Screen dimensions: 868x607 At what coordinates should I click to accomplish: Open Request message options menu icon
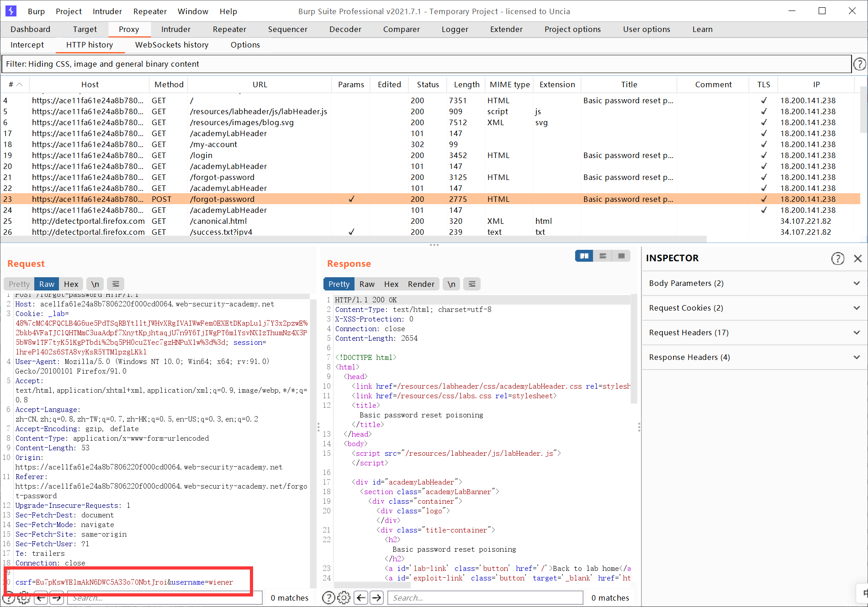tap(116, 284)
